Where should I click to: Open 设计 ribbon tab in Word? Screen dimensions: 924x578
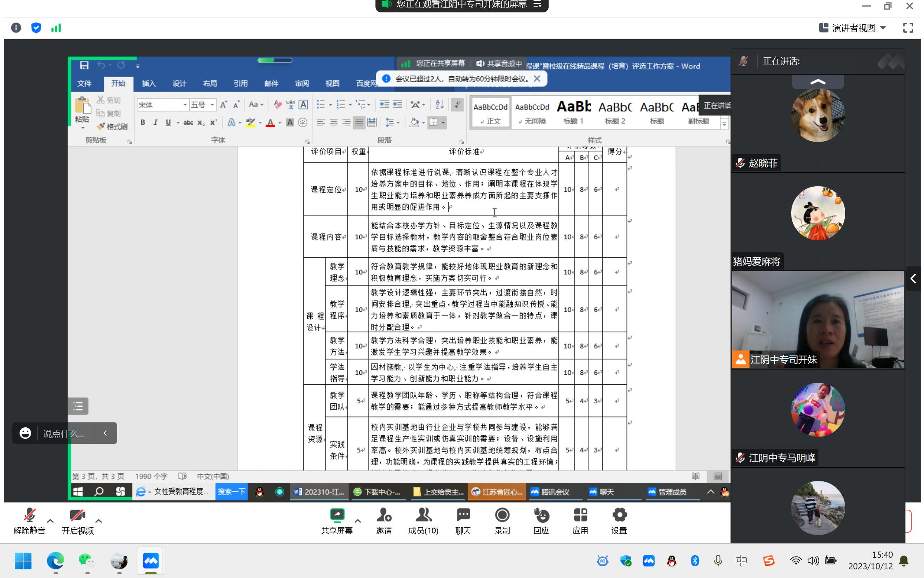(x=179, y=83)
